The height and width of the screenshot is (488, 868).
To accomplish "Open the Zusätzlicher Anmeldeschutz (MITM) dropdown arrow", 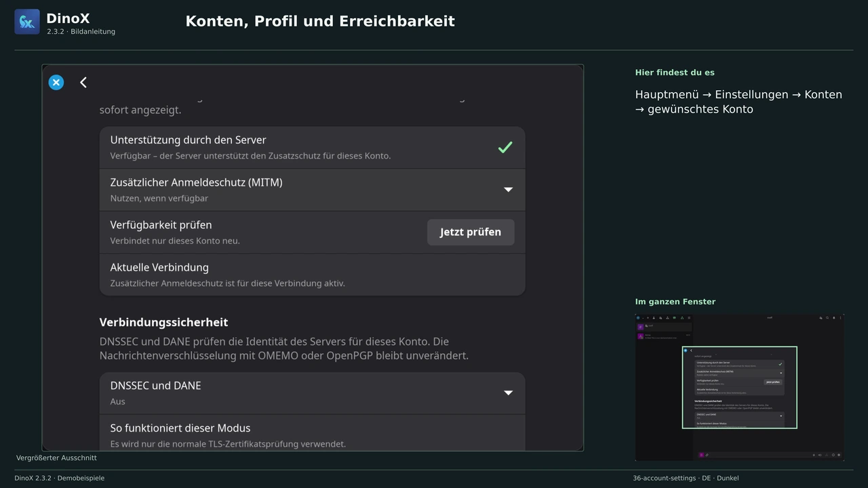I will (x=508, y=190).
